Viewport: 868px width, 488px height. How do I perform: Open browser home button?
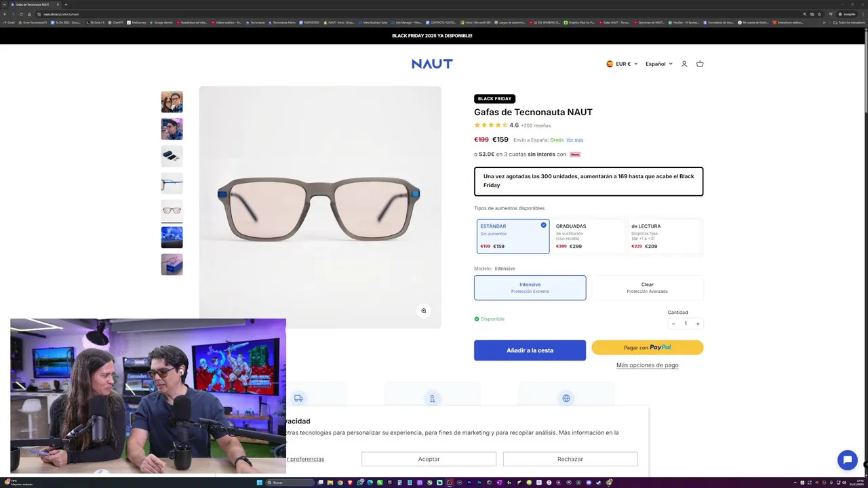[x=30, y=14]
